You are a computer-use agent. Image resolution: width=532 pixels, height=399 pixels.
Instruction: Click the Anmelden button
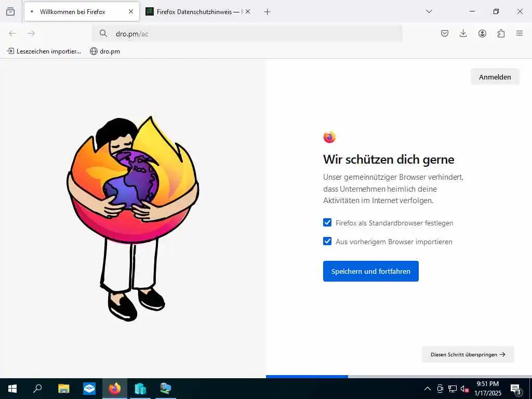coord(495,77)
